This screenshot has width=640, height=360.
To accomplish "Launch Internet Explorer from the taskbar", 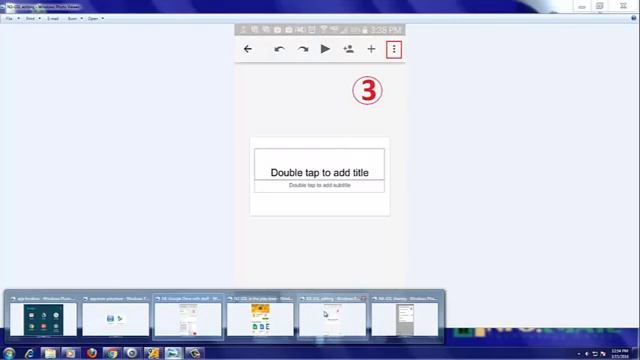I will (29, 353).
